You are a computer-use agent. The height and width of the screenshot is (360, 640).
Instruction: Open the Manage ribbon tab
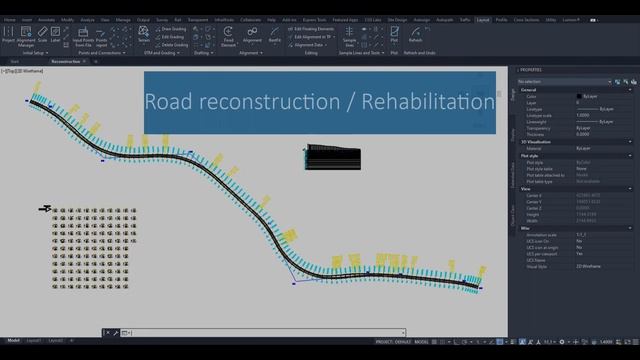pos(123,20)
